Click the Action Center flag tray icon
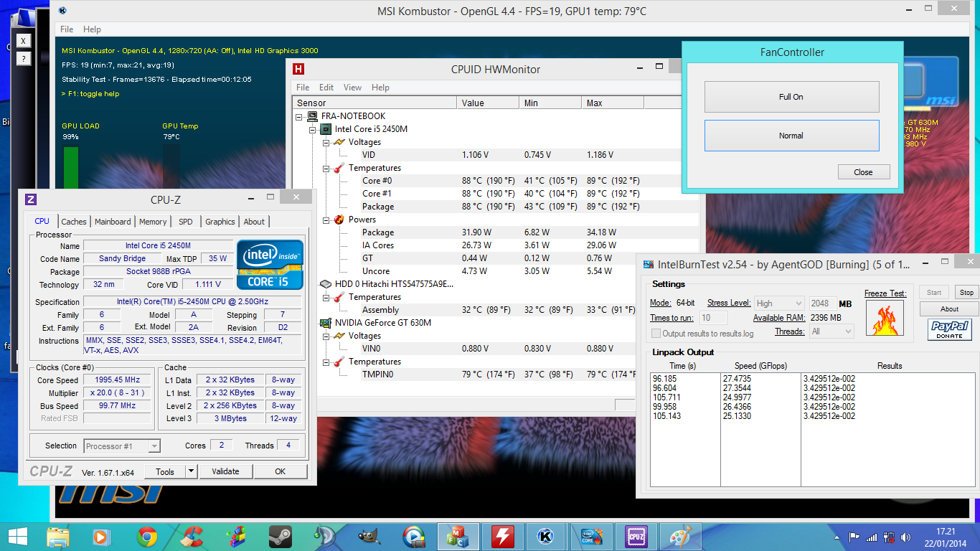980x551 pixels. (x=854, y=537)
